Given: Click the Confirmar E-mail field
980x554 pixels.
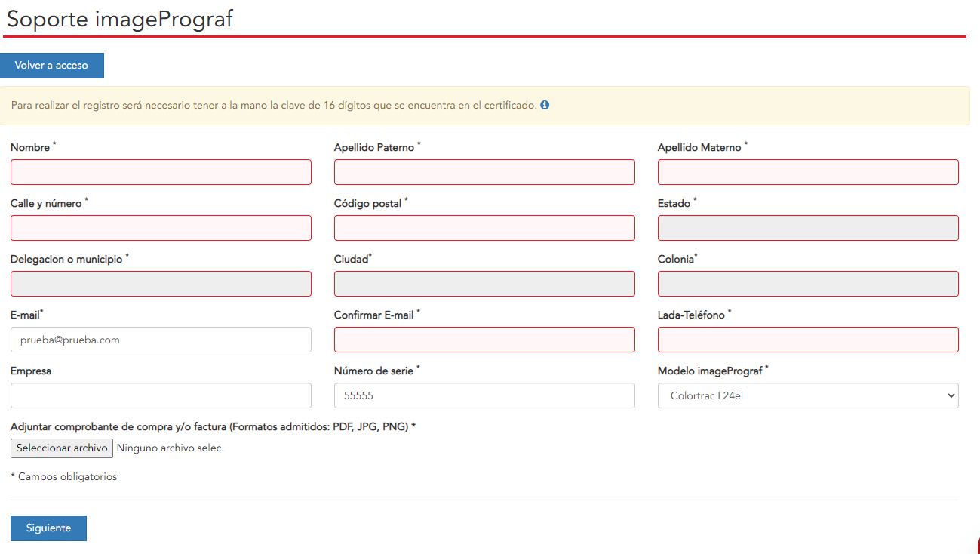Looking at the screenshot, I should (484, 340).
